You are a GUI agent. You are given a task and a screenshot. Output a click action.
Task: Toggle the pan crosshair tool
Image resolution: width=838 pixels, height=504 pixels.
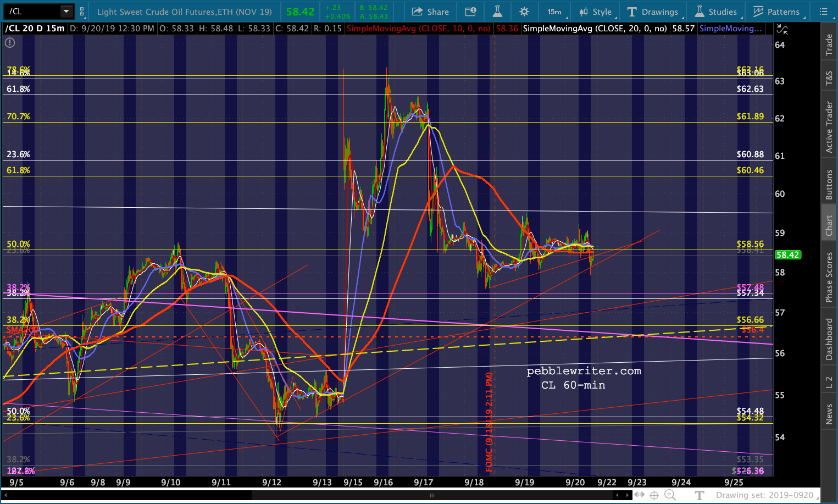(654, 495)
